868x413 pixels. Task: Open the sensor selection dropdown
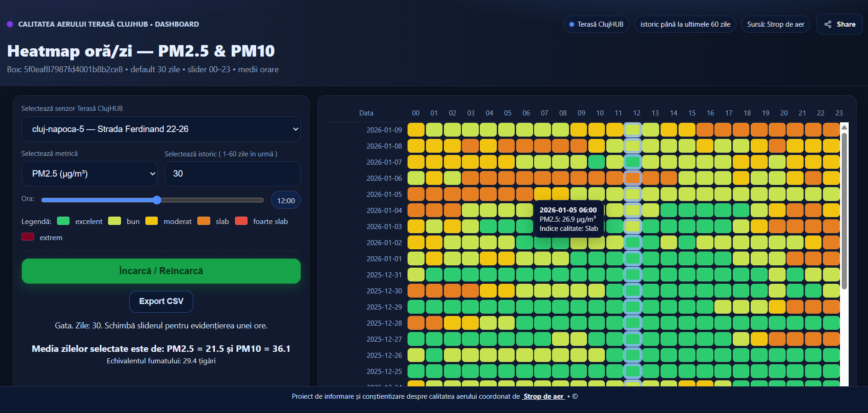tap(161, 129)
